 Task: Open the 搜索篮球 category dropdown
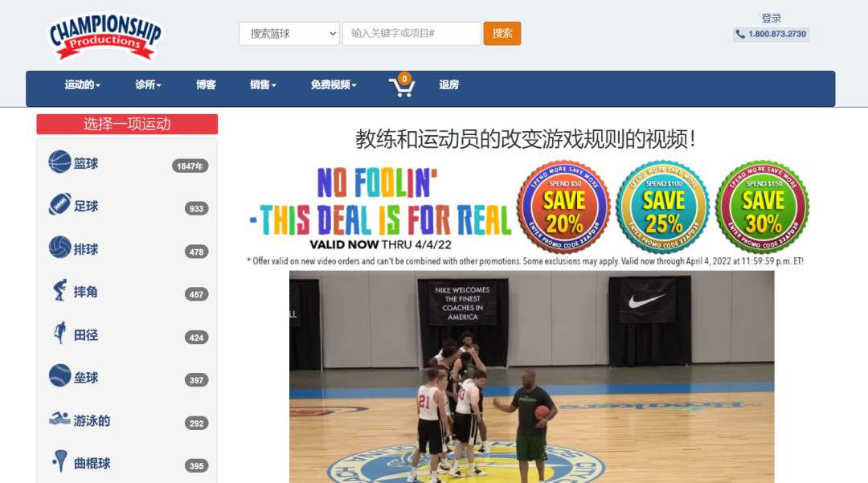click(x=289, y=34)
